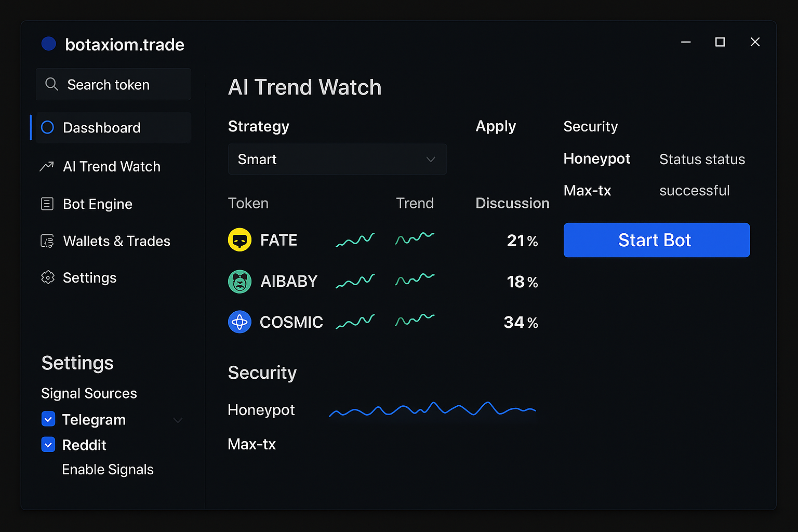Click the Settings gear icon in sidebar
Viewport: 798px width, 532px height.
click(x=47, y=277)
